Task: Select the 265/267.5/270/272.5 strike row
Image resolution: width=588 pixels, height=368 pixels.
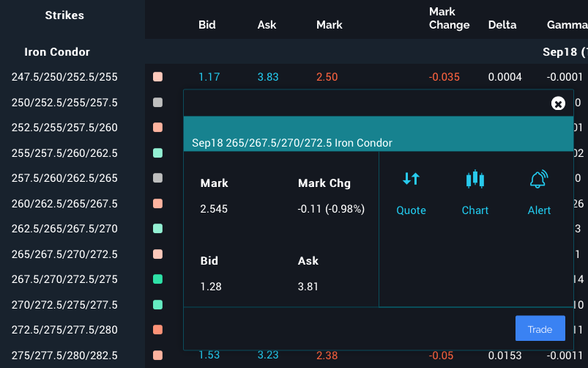Action: 64,254
